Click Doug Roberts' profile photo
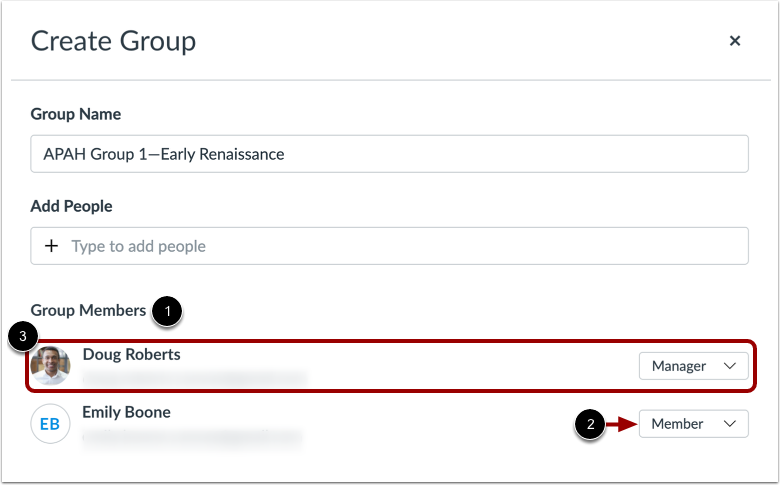This screenshot has width=780, height=485. [x=50, y=366]
